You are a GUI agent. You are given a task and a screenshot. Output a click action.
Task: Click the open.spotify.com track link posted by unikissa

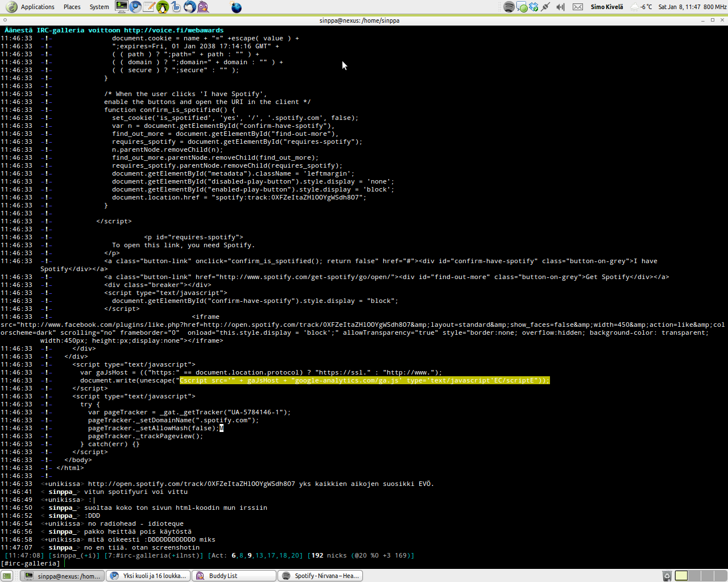[x=192, y=484]
